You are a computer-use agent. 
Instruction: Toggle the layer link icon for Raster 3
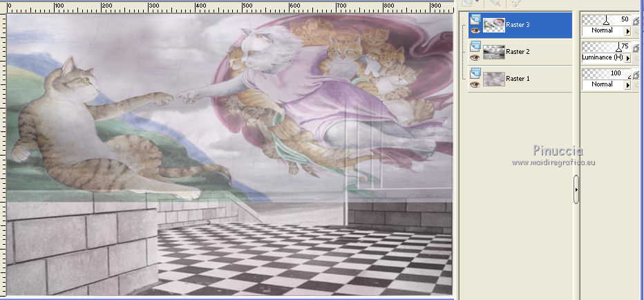coord(636,21)
